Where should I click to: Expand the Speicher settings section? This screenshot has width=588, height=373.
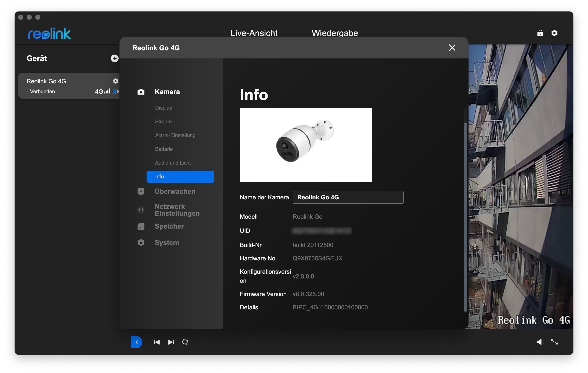169,226
